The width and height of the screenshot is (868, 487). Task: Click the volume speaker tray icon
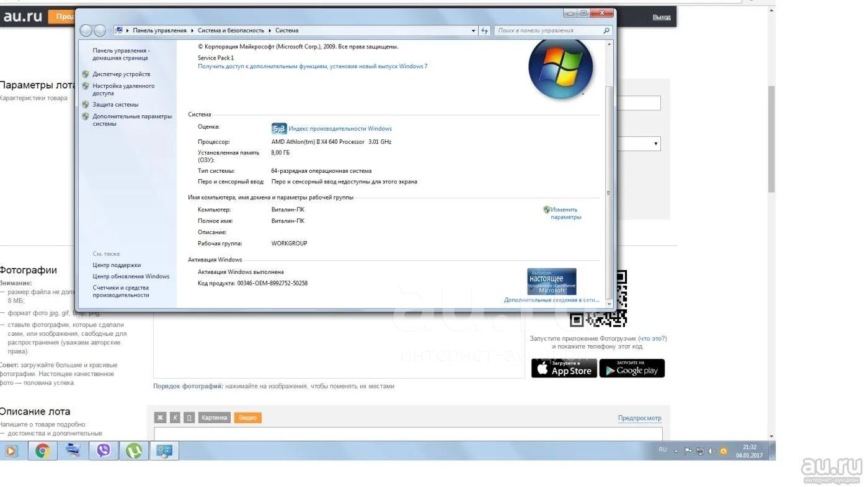(x=712, y=451)
